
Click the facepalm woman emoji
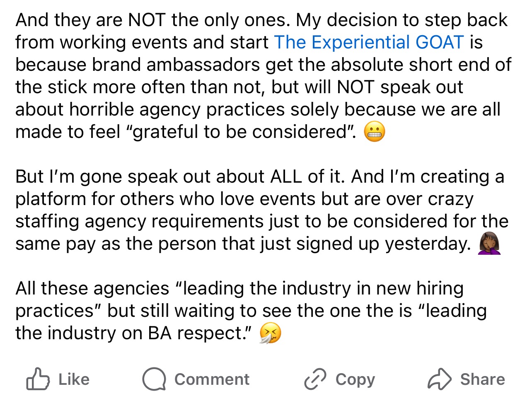[489, 244]
